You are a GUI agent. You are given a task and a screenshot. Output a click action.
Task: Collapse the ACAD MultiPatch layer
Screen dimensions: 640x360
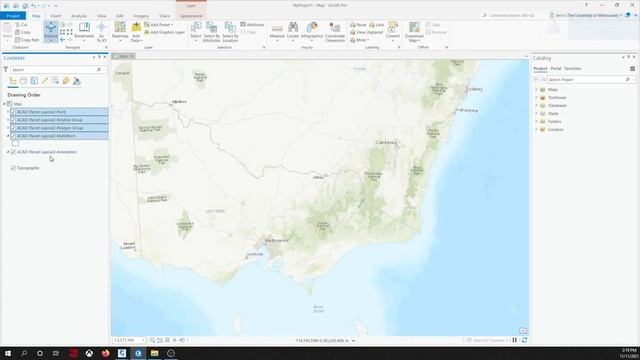point(8,136)
